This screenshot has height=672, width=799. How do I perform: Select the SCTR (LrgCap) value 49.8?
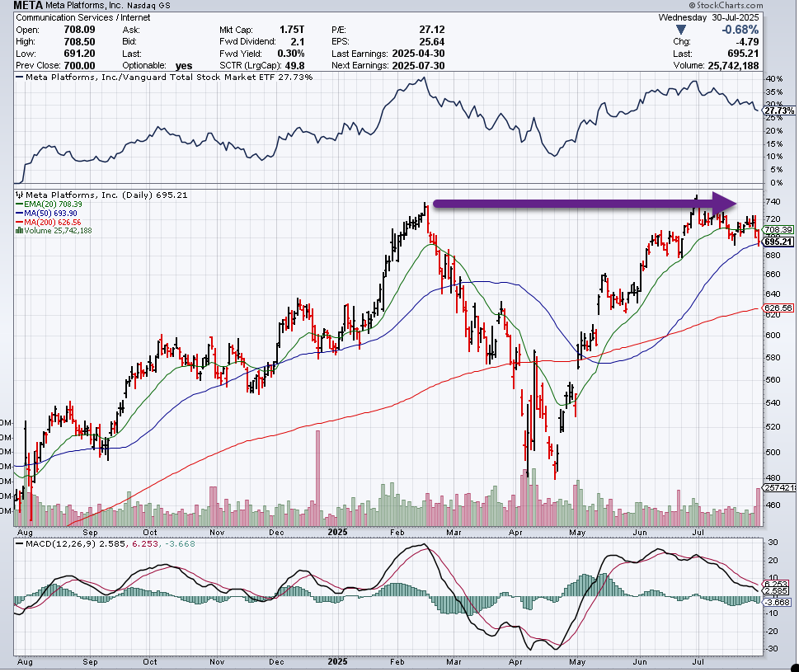[x=295, y=66]
